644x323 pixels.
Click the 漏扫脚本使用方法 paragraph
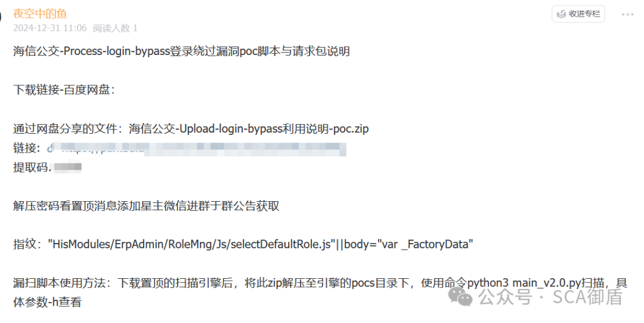(320, 293)
